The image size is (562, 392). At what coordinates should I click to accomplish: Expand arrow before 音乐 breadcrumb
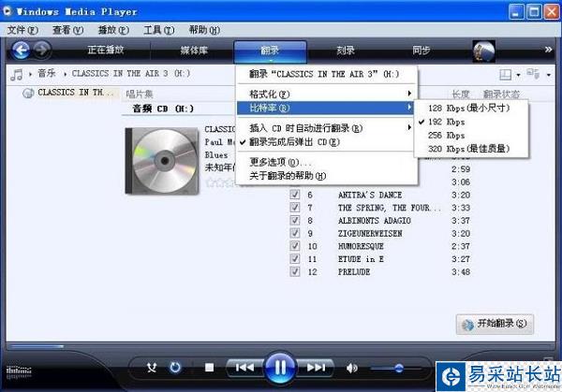(31, 74)
